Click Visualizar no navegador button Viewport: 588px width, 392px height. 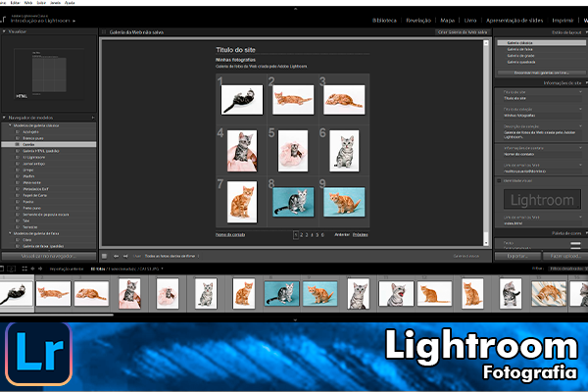pyautogui.click(x=49, y=256)
